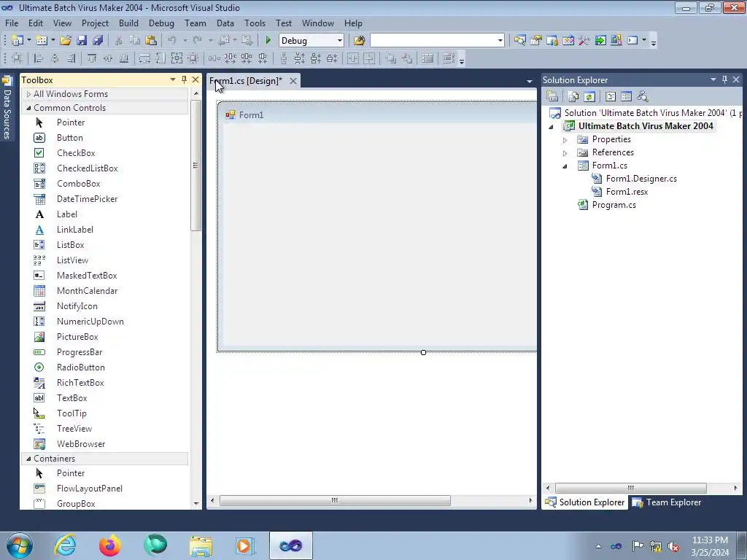Open the File menu
The width and height of the screenshot is (747, 560).
(12, 23)
